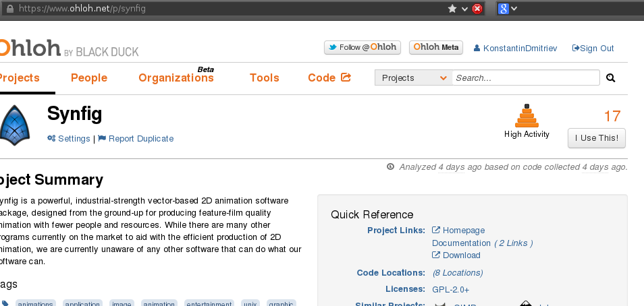Screen dimensions: 644x306
Task: Go to the People tab
Action: (x=89, y=78)
